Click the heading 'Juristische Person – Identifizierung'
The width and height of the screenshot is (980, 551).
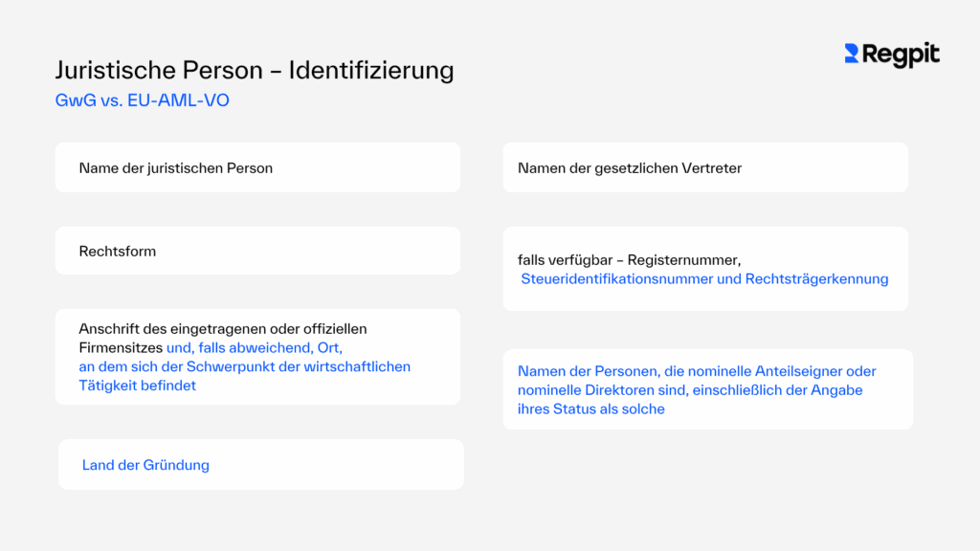(255, 70)
